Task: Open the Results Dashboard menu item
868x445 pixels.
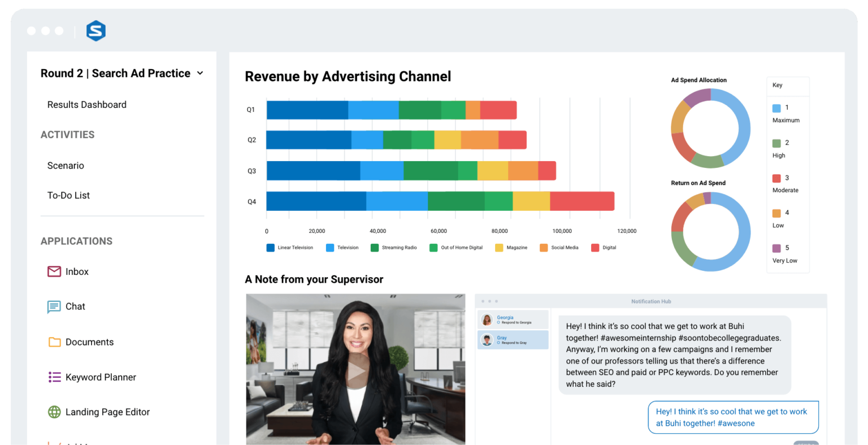Action: pyautogui.click(x=87, y=105)
